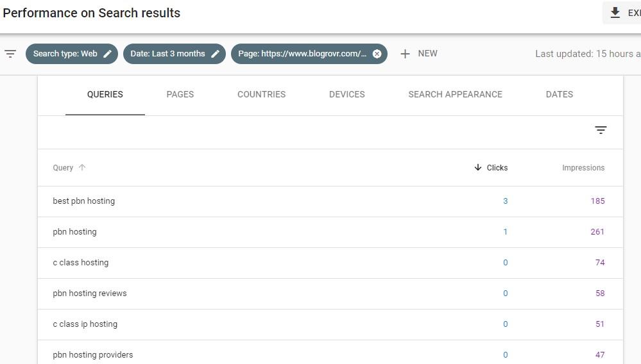Image resolution: width=641 pixels, height=364 pixels.
Task: Open the Devices tab
Action: pyautogui.click(x=346, y=94)
